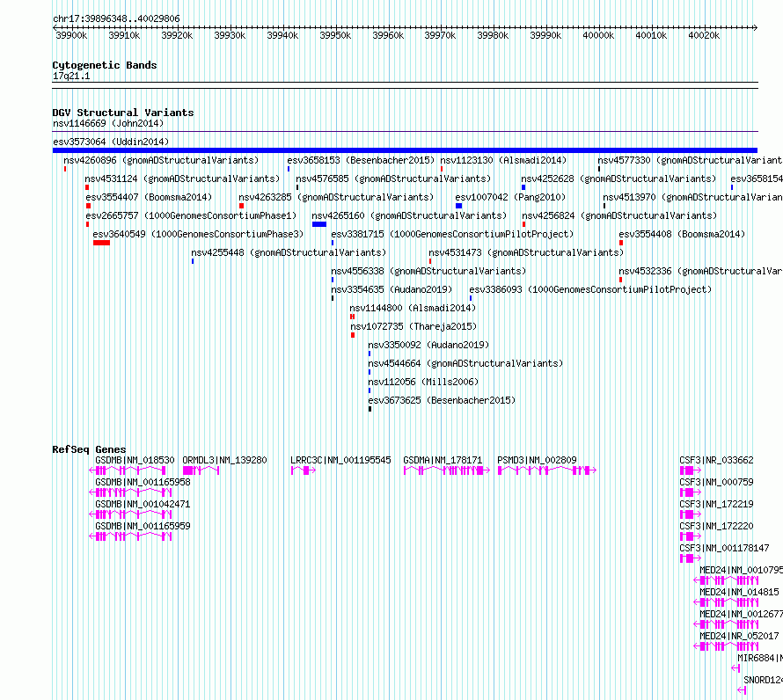Open esv3386093 variant label
Image resolution: width=783 pixels, height=700 pixels.
[x=590, y=289]
